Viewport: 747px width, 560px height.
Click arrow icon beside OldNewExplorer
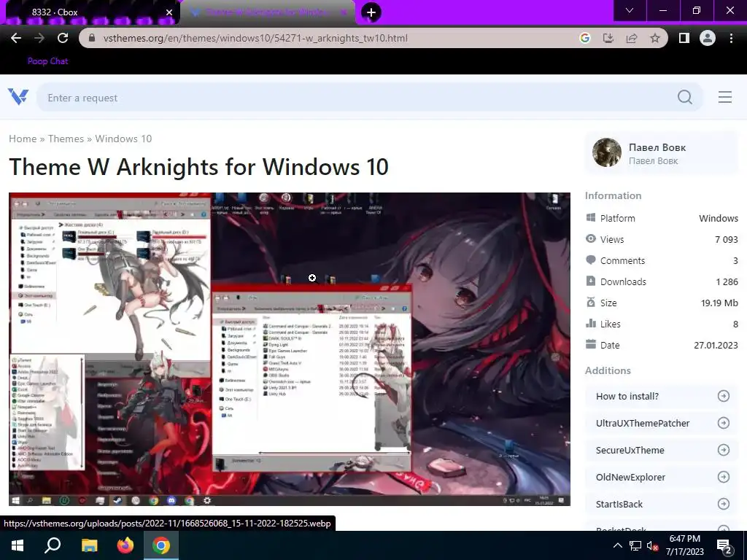pos(723,477)
